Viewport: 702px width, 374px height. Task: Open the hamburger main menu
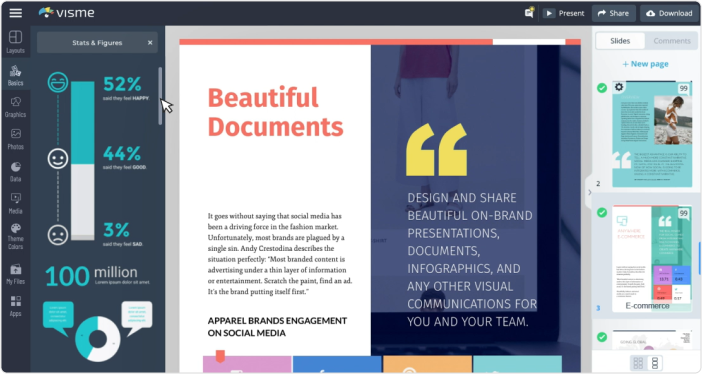point(16,13)
